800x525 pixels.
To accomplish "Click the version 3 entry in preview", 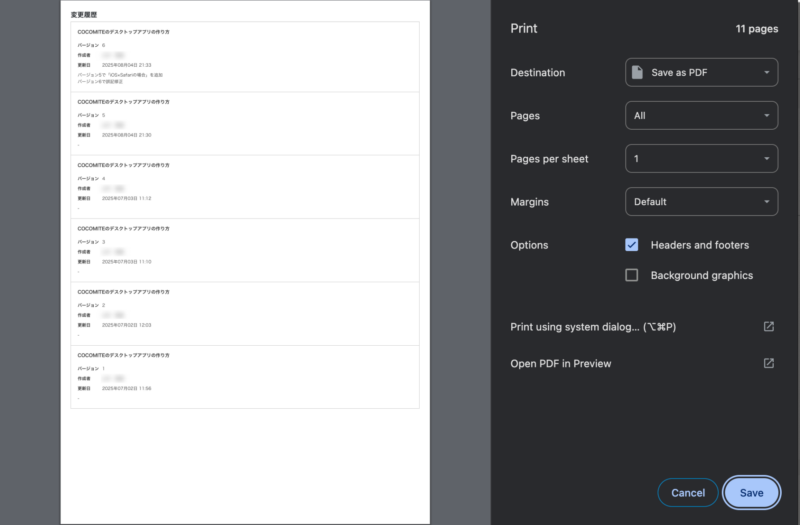I will pos(244,250).
